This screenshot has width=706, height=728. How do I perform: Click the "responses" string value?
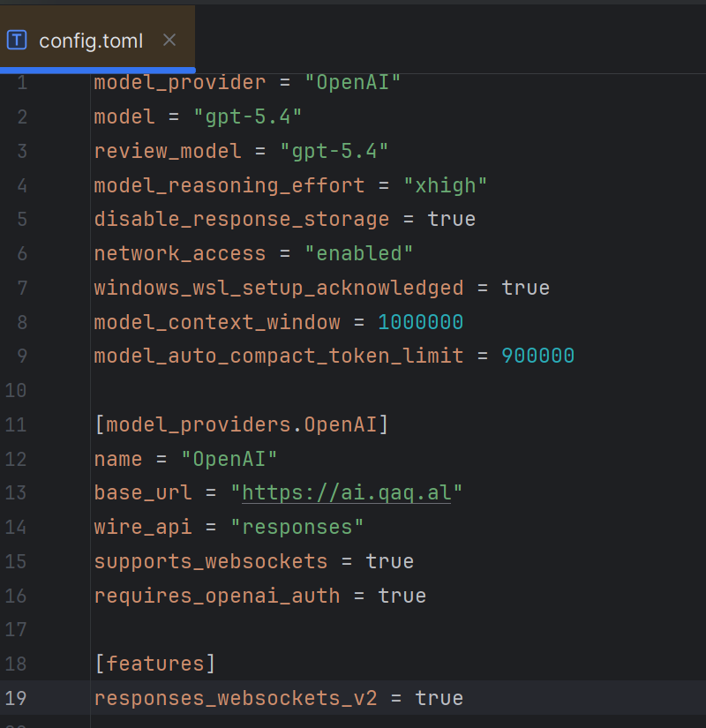click(x=297, y=528)
